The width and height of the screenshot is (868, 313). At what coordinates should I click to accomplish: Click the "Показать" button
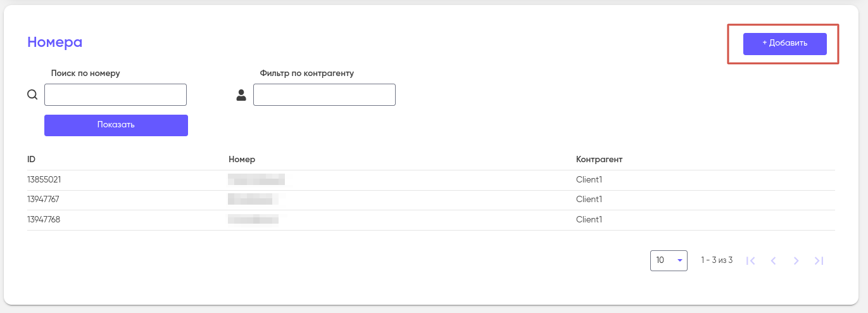click(116, 125)
